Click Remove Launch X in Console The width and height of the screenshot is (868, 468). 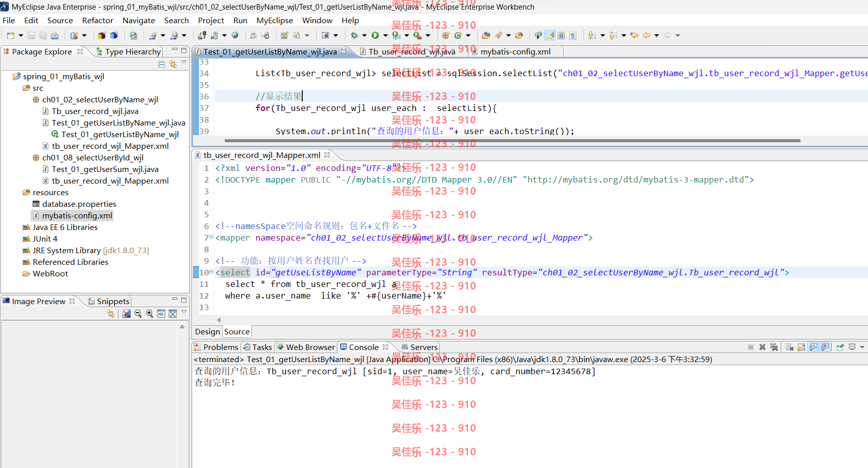coord(762,347)
